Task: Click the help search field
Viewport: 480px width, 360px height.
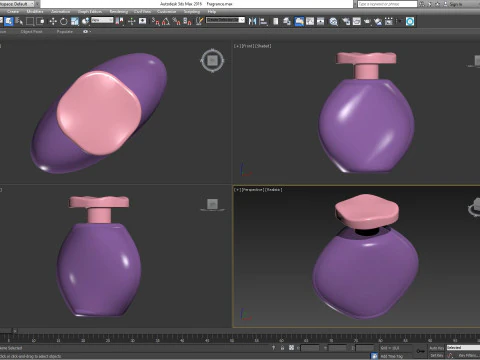Action: click(x=387, y=4)
